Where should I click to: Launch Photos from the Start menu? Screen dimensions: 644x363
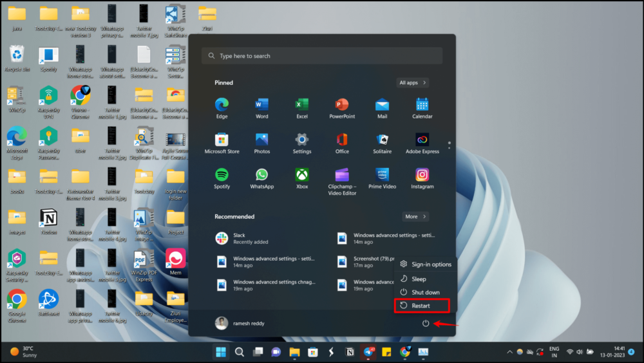[x=261, y=144]
